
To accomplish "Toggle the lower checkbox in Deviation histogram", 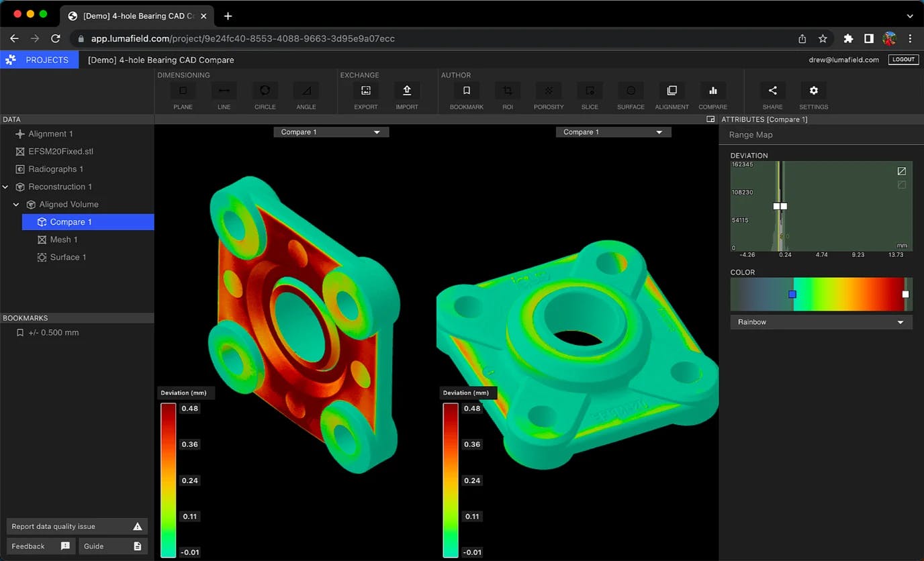I will [901, 185].
